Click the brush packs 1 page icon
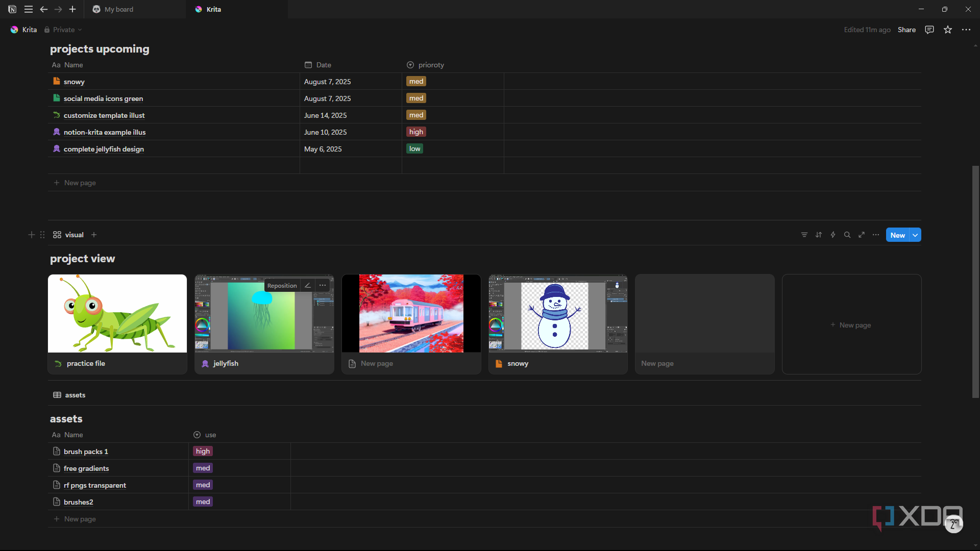This screenshot has height=551, width=980. tap(57, 451)
